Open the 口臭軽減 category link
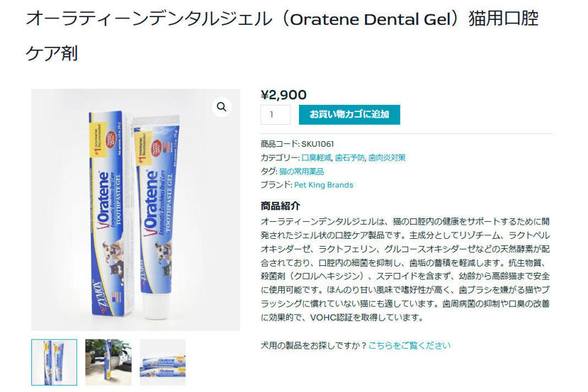Image resolution: width=588 pixels, height=392 pixels. (316, 157)
